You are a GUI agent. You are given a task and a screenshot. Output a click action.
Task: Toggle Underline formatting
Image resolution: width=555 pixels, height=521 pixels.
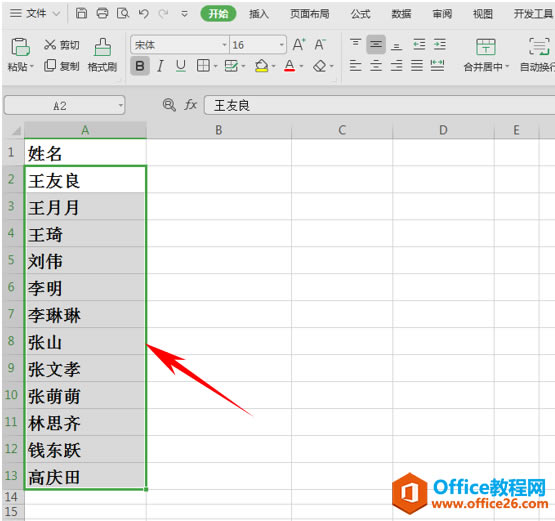coord(181,66)
